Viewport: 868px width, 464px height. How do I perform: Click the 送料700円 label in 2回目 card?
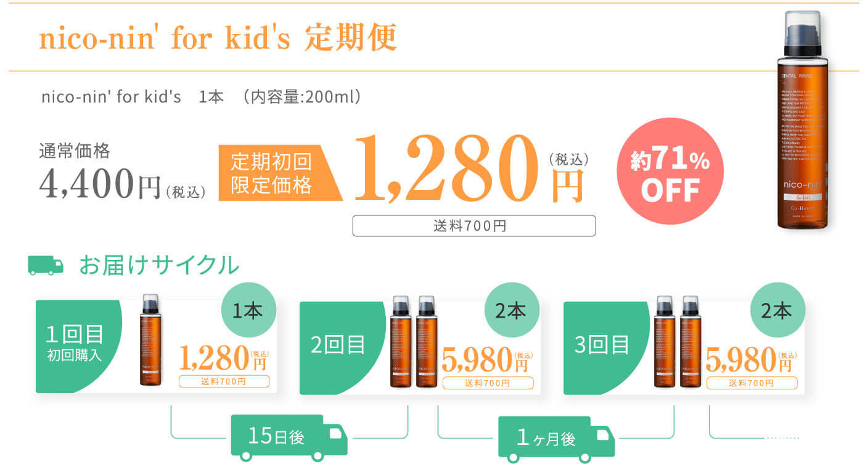(x=488, y=383)
